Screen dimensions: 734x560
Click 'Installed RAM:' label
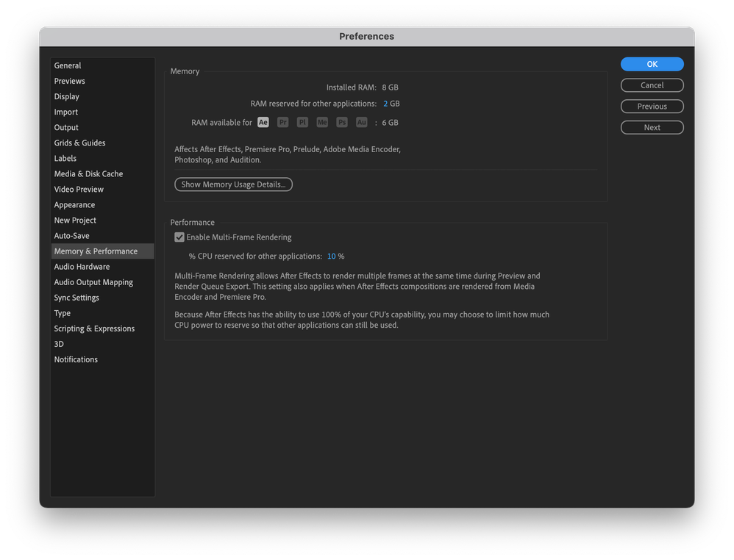pos(352,87)
